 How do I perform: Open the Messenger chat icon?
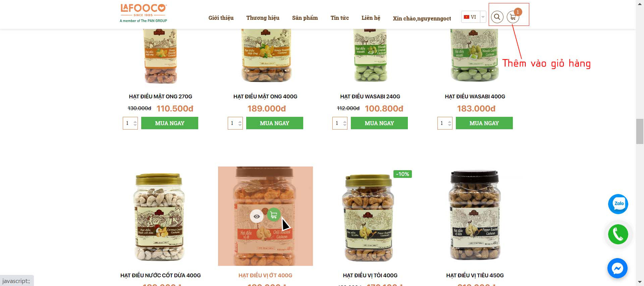coord(618,268)
